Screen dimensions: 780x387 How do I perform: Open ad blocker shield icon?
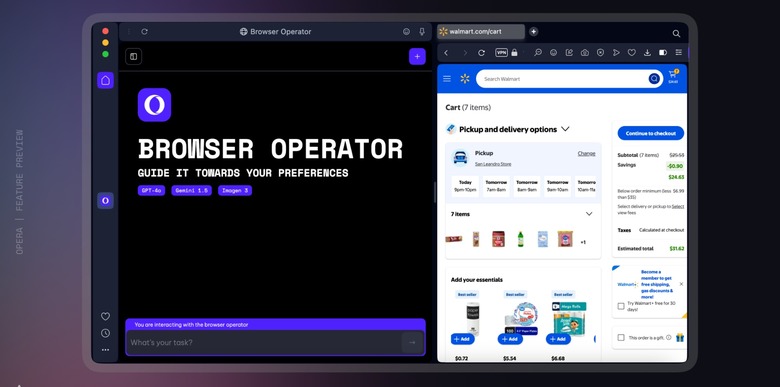(600, 52)
